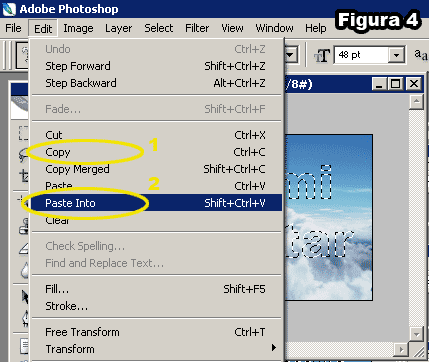Select the Rectangular Marquee tool
Image resolution: width=429 pixels, height=362 pixels.
click(23, 133)
